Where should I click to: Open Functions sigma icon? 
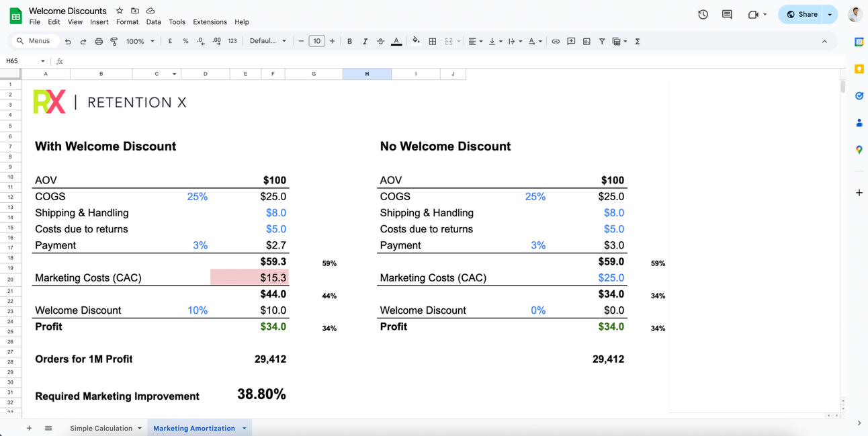pyautogui.click(x=638, y=41)
